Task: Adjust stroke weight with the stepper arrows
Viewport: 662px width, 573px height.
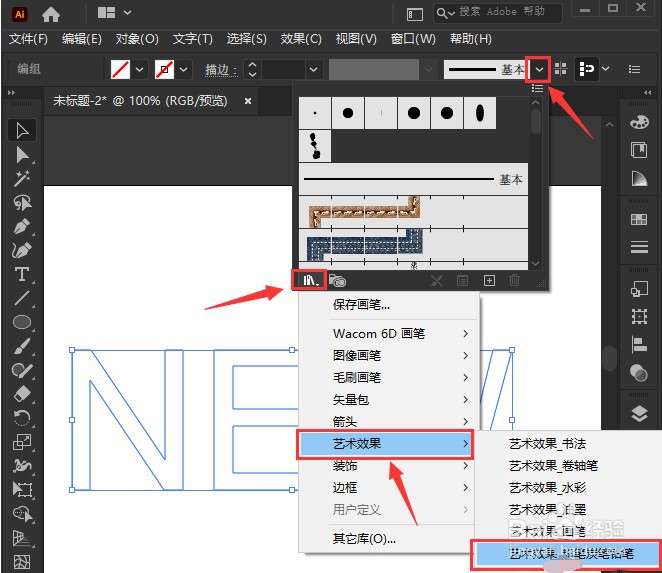Action: click(252, 69)
